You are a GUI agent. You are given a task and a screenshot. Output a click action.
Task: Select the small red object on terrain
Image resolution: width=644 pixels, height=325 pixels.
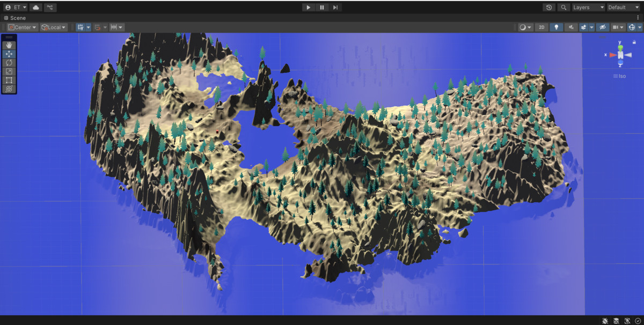pyautogui.click(x=217, y=131)
